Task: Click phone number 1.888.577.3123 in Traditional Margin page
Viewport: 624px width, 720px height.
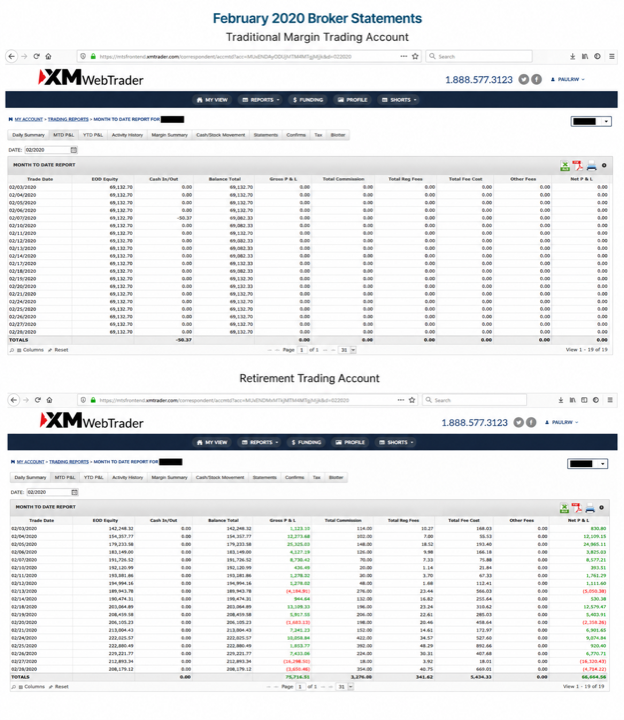Action: point(479,80)
